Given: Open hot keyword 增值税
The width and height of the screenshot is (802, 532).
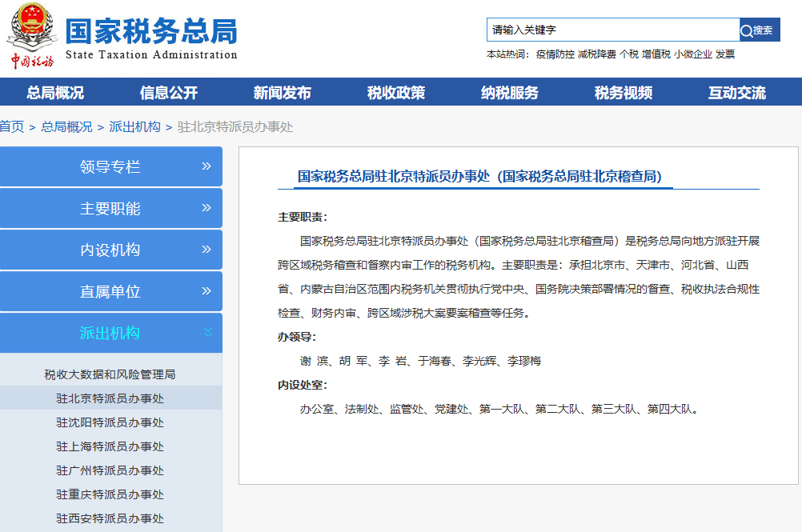Looking at the screenshot, I should 656,54.
